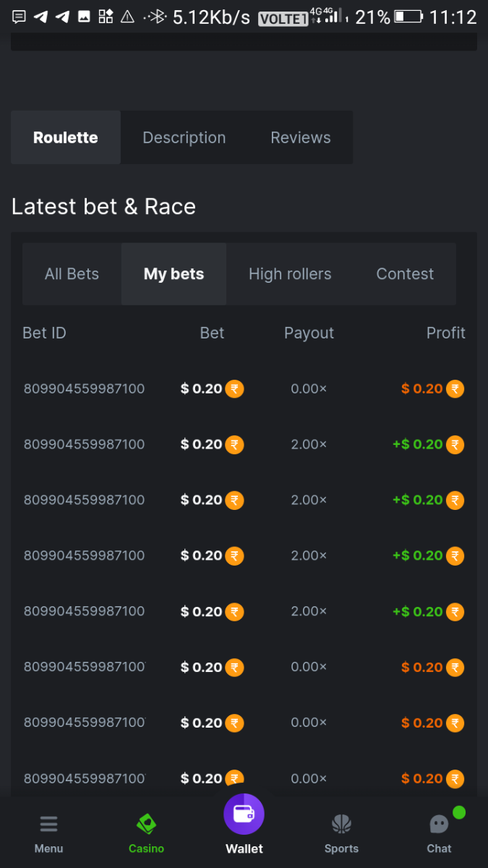The width and height of the screenshot is (488, 868).
Task: Open the Menu hamburger icon
Action: pos(48,824)
